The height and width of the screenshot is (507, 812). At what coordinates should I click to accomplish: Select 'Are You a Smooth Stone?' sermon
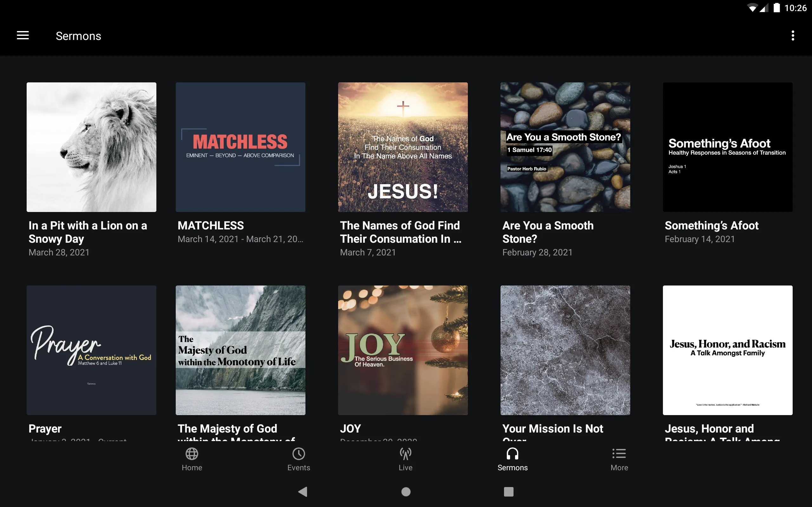pos(565,170)
